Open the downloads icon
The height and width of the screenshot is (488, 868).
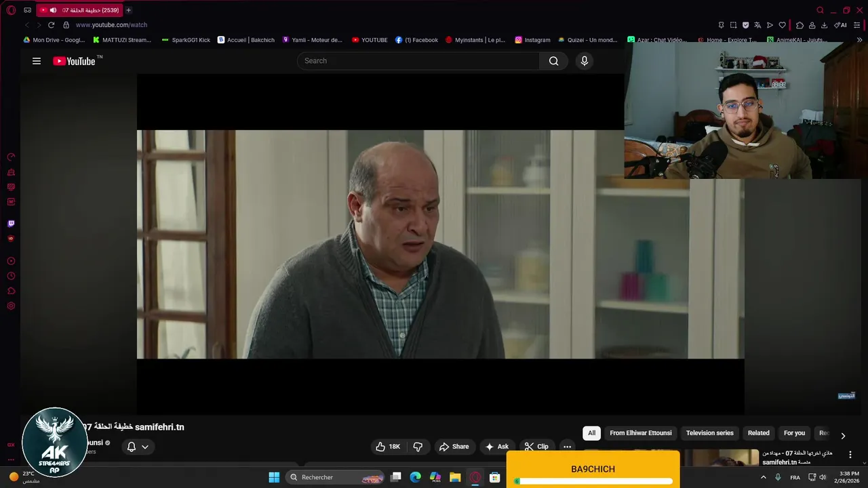click(824, 25)
